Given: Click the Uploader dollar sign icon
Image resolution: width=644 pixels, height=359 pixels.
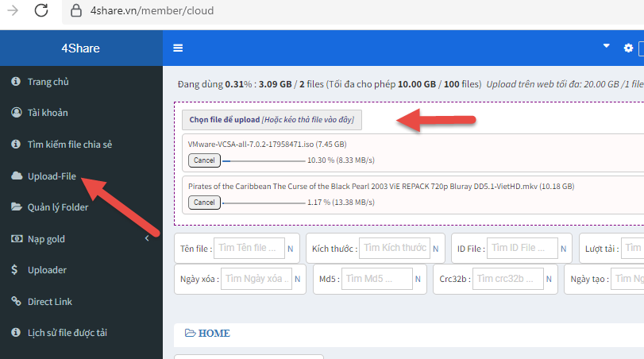Looking at the screenshot, I should tap(16, 270).
